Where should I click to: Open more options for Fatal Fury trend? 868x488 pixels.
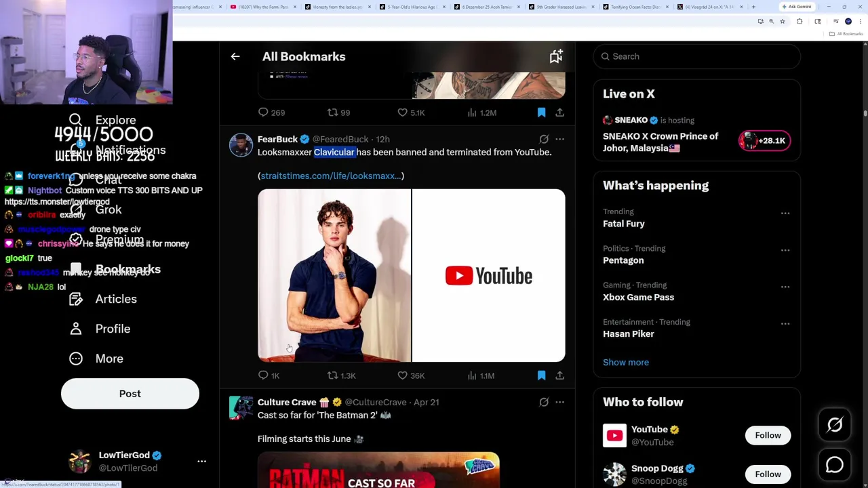785,213
